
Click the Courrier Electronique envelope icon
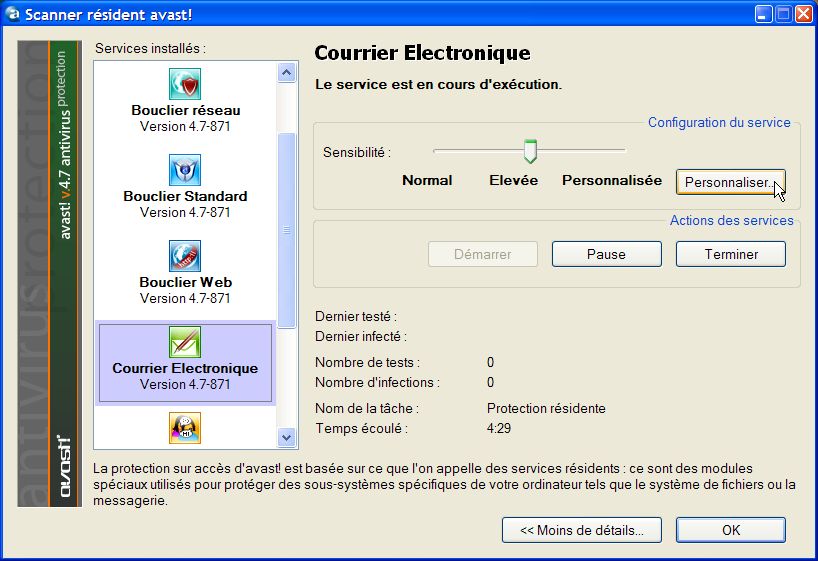tap(185, 342)
